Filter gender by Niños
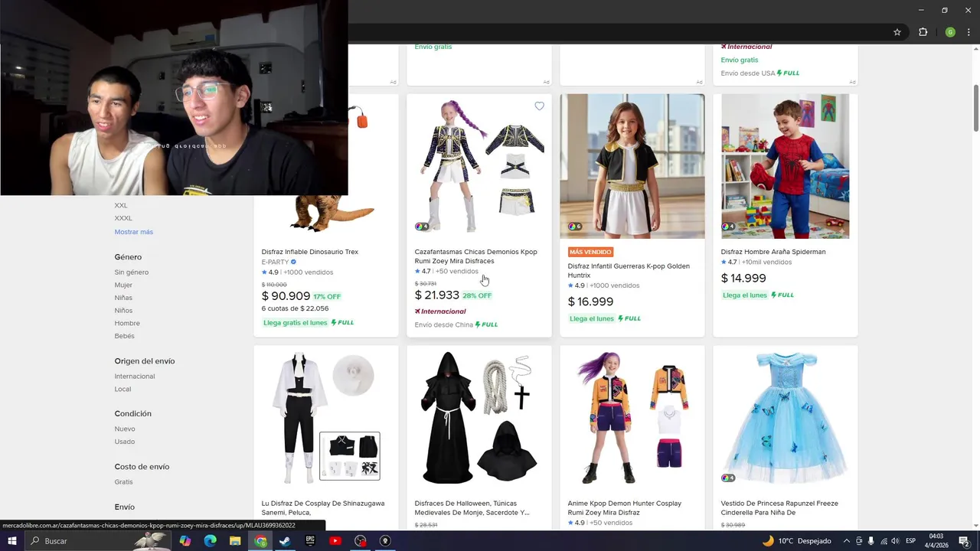The image size is (980, 551). tap(123, 311)
